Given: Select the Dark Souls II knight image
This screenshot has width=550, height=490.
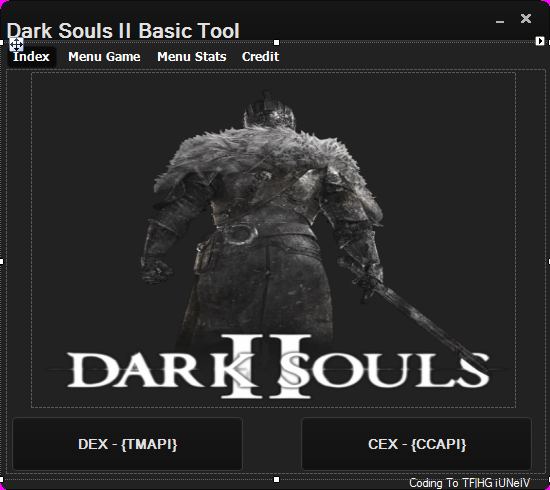Looking at the screenshot, I should coord(273,240).
